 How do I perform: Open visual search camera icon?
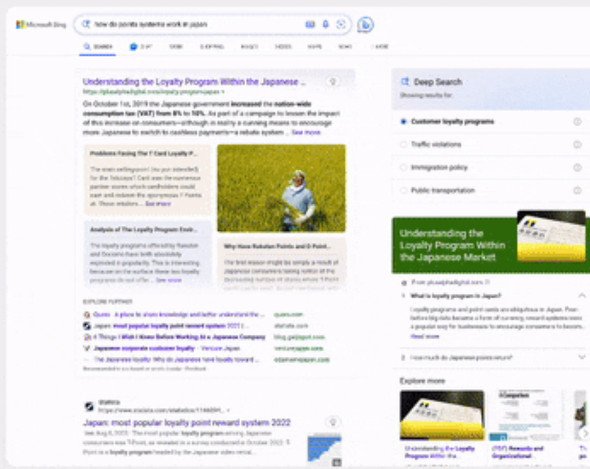pos(341,24)
